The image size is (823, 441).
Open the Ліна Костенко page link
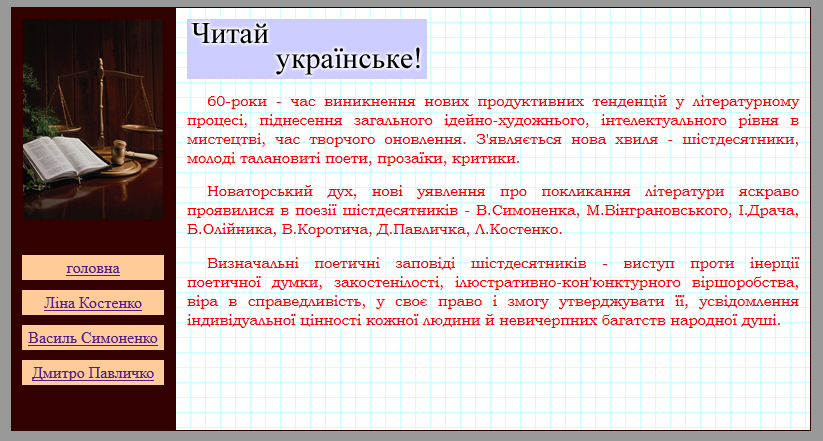tap(93, 303)
